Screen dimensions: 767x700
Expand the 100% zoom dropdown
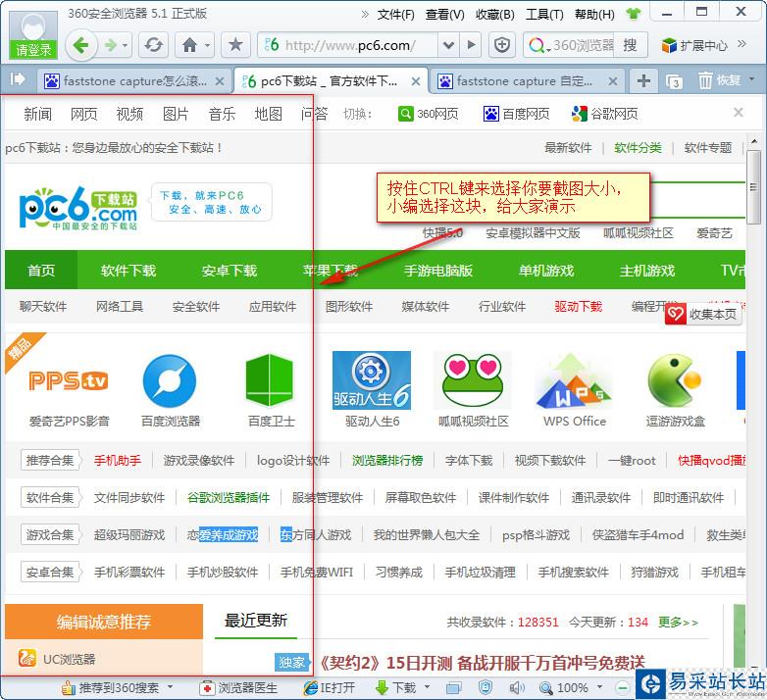(599, 687)
